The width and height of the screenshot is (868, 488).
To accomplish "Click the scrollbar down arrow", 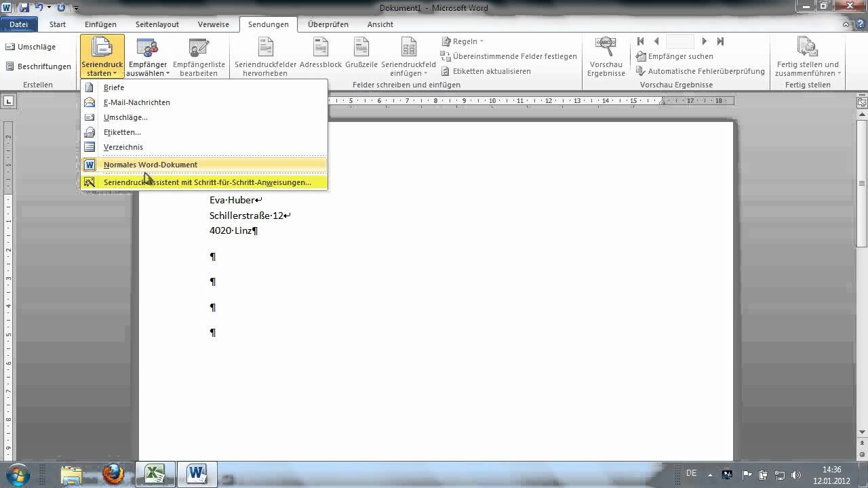I will [862, 431].
